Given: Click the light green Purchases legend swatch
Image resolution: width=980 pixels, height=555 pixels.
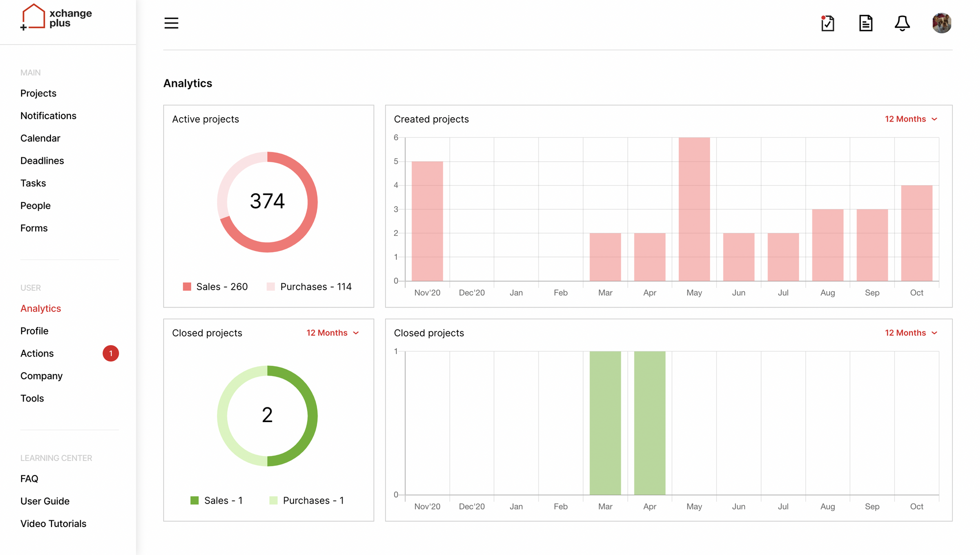Looking at the screenshot, I should pyautogui.click(x=273, y=501).
